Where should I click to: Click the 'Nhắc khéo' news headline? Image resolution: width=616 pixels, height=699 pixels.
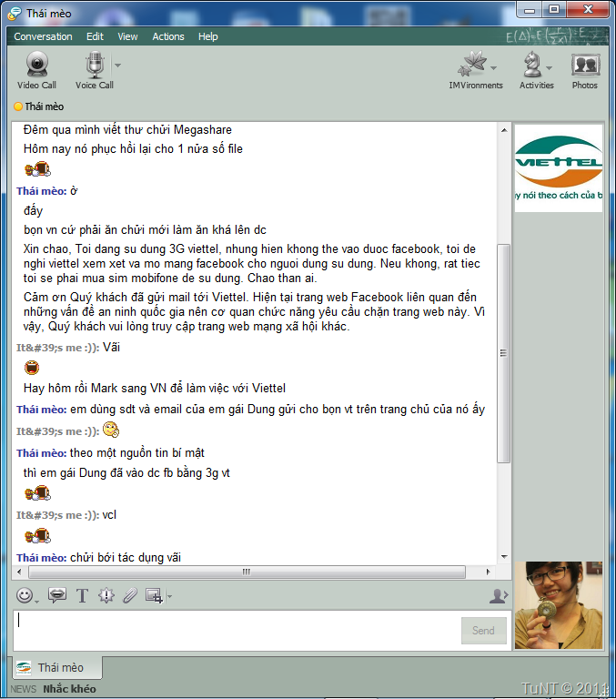coord(69,689)
